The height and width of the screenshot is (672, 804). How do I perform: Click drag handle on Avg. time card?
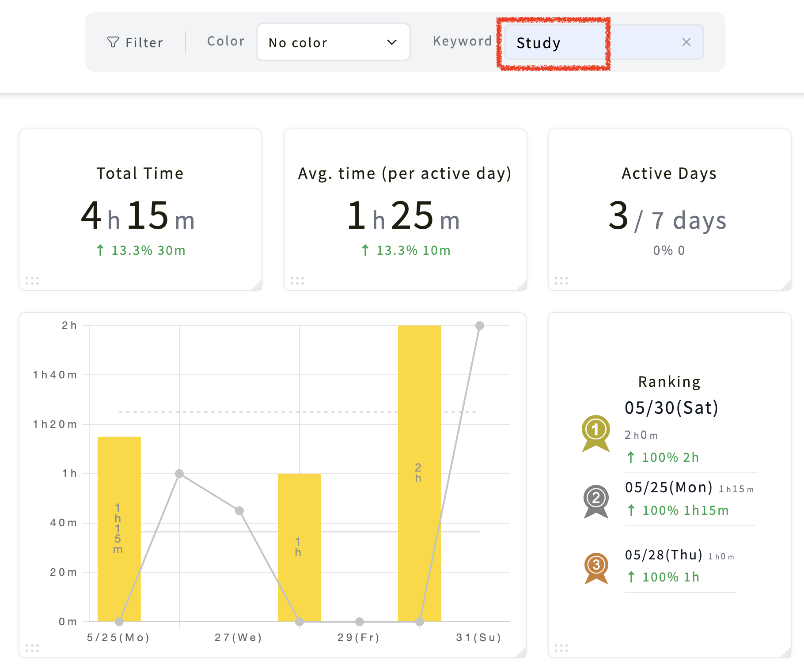(297, 281)
